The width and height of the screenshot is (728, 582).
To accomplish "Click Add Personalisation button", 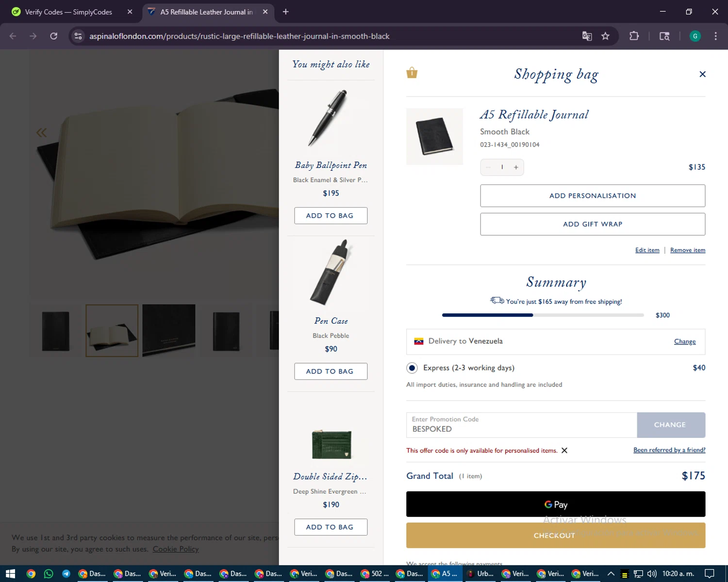I will (593, 196).
